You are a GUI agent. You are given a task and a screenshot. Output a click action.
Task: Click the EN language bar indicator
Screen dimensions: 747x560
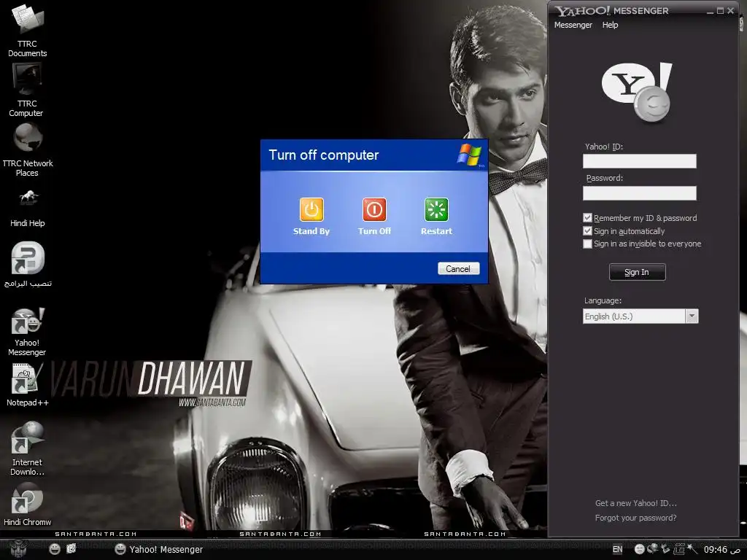click(617, 549)
